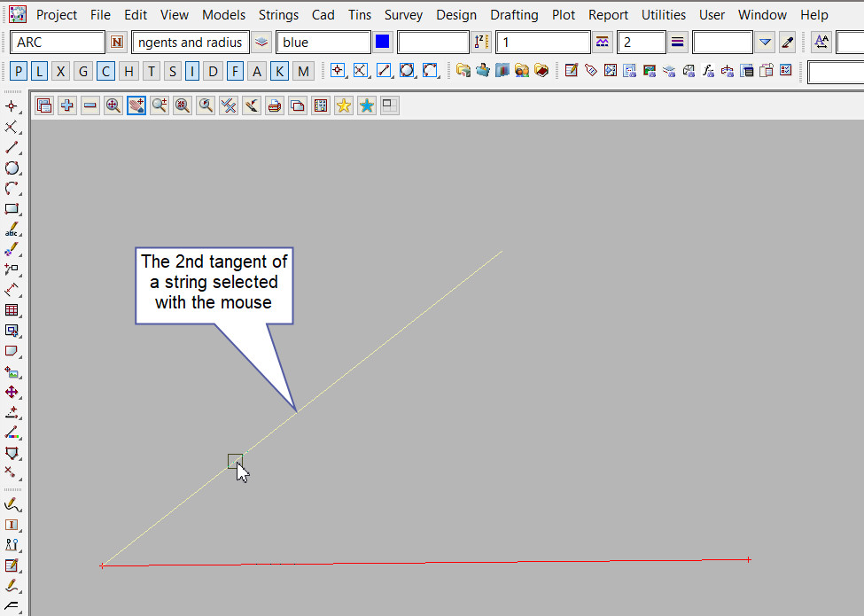Screen dimensions: 864x616
Task: Toggle the G snap button
Action: coord(83,72)
